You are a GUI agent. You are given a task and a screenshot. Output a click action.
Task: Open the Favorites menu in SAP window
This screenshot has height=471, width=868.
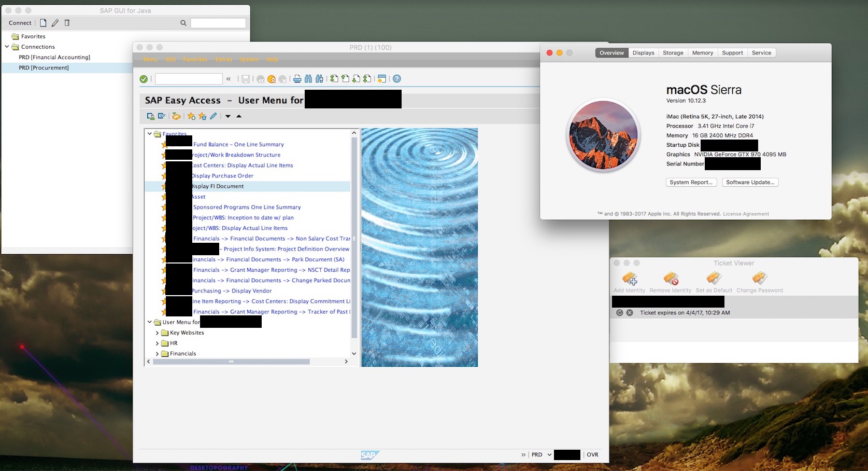195,60
